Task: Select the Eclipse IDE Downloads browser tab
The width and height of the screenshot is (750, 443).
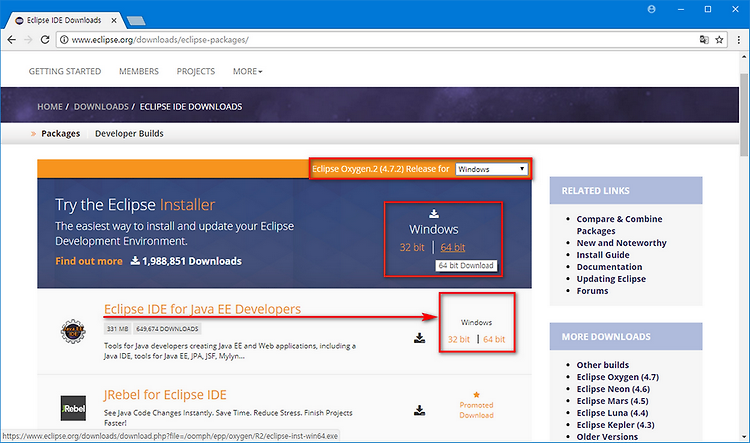Action: 64,20
